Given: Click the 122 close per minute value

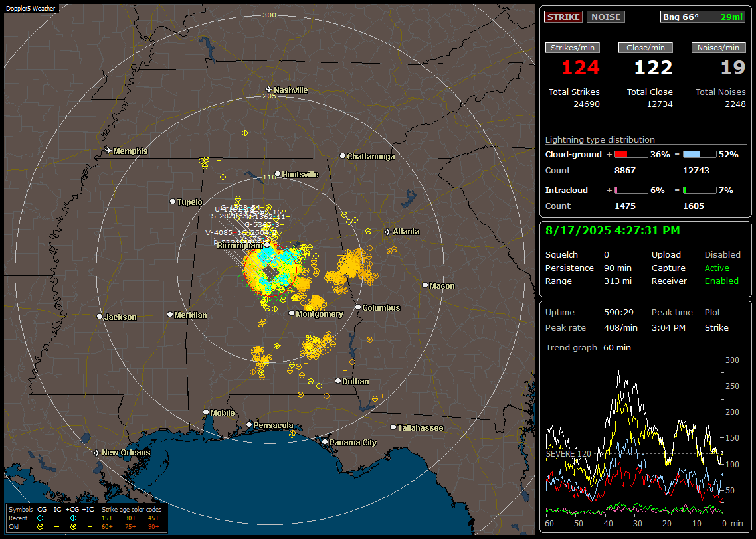Looking at the screenshot, I should point(653,68).
